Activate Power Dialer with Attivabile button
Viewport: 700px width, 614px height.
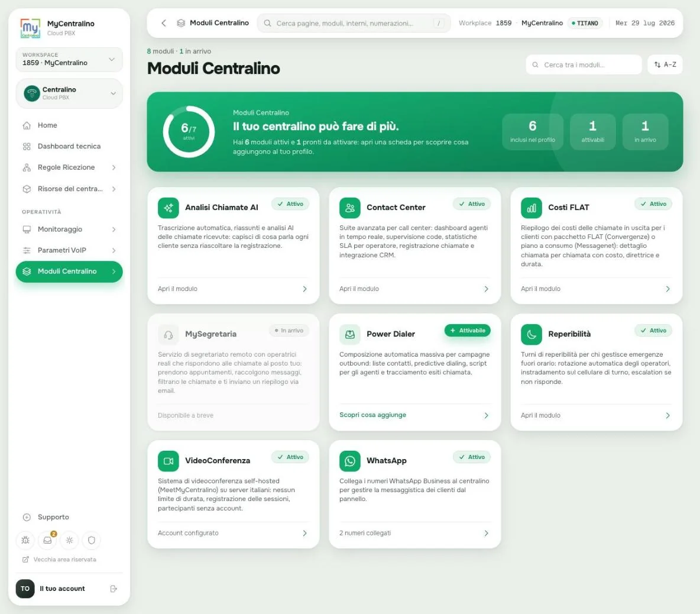[x=468, y=331]
